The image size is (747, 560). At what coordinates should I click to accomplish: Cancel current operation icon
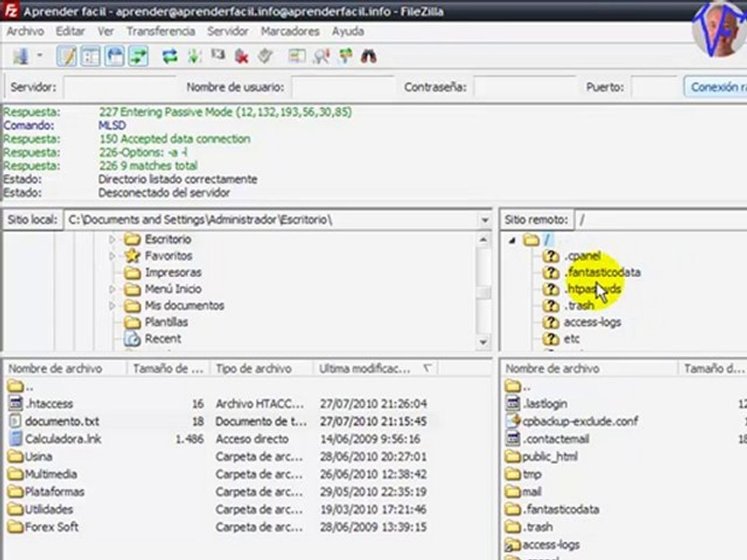218,55
